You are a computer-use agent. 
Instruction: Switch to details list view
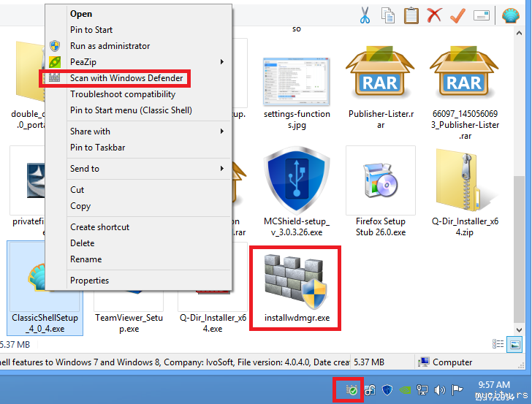coord(498,344)
